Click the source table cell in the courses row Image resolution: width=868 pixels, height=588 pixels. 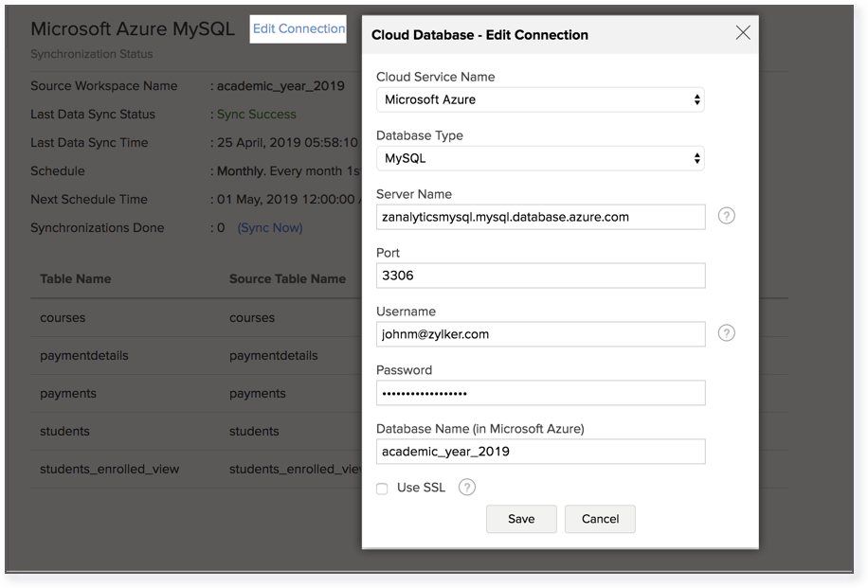(x=252, y=317)
